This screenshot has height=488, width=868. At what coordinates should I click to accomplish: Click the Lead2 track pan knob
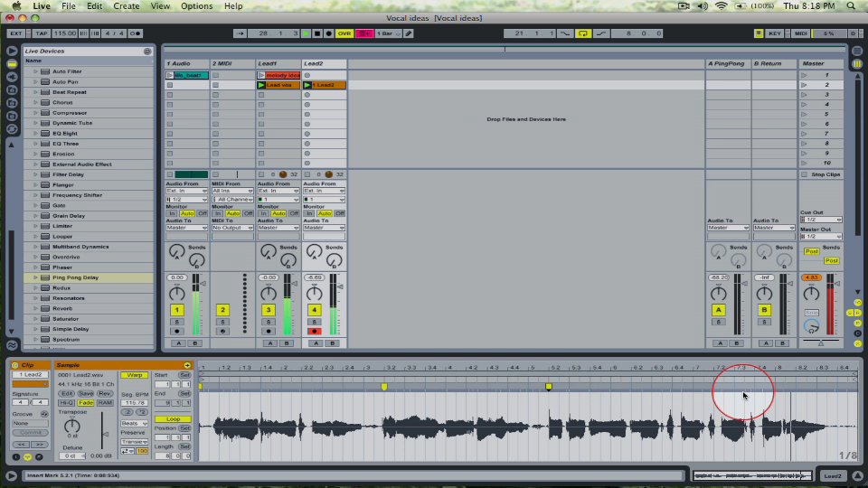[314, 293]
